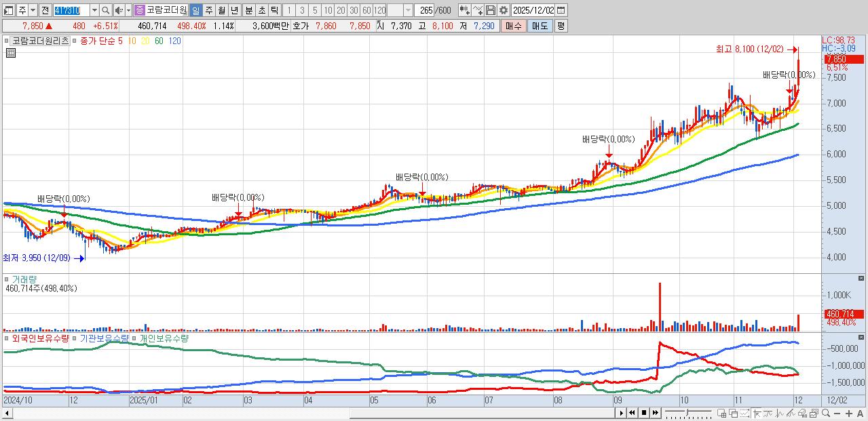This screenshot has width=868, height=421.
Task: Adjust the replay speed slider
Action: point(687,413)
